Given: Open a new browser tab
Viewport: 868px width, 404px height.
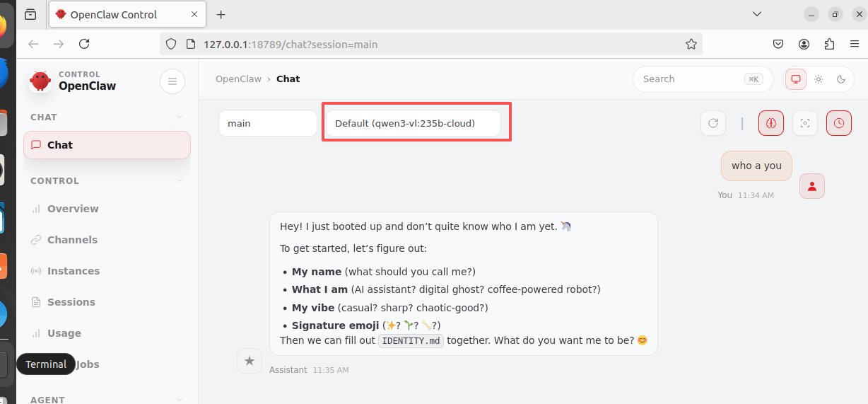Looking at the screenshot, I should tap(221, 14).
